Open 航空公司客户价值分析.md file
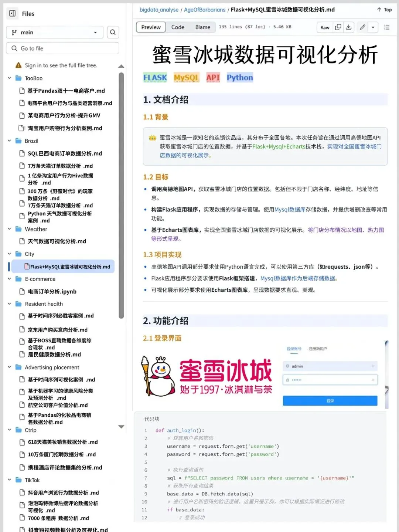This screenshot has height=532, width=399. (x=58, y=405)
